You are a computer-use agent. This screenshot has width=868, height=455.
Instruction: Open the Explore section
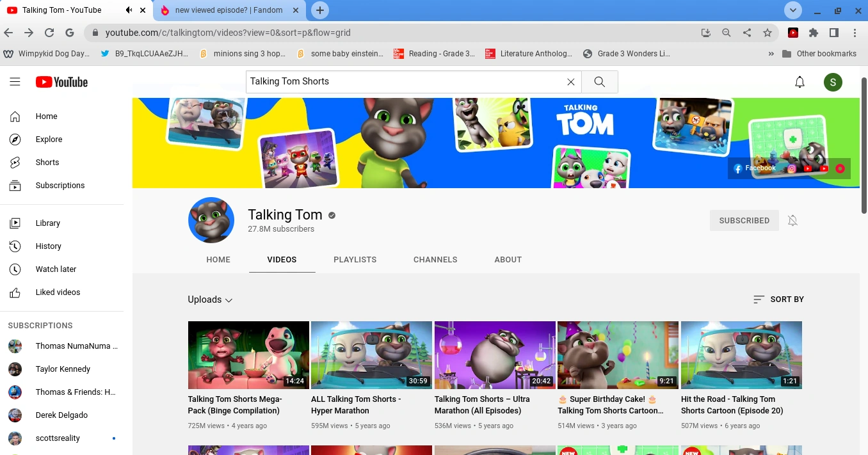pos(49,139)
